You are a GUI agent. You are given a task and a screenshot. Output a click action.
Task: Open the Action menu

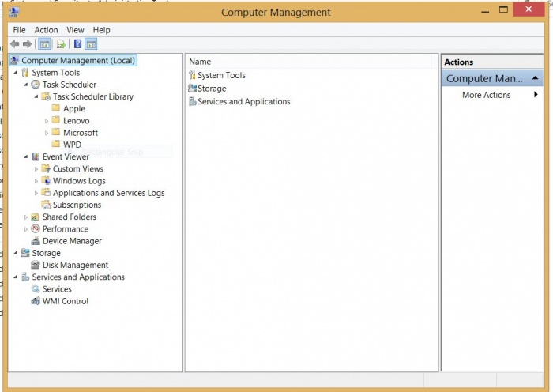pos(46,30)
